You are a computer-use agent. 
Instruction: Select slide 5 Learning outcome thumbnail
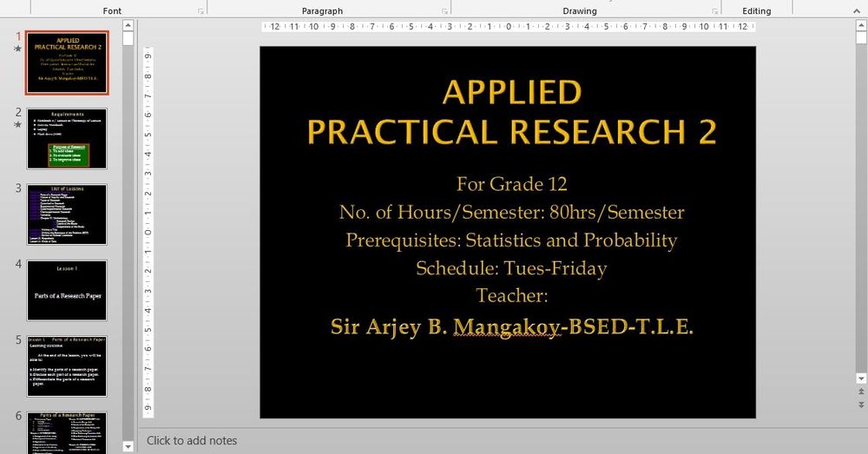point(68,365)
